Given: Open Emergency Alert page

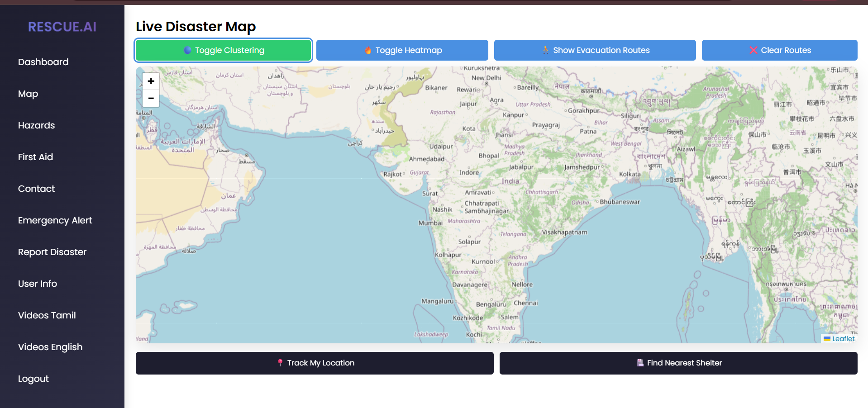Looking at the screenshot, I should pyautogui.click(x=55, y=220).
